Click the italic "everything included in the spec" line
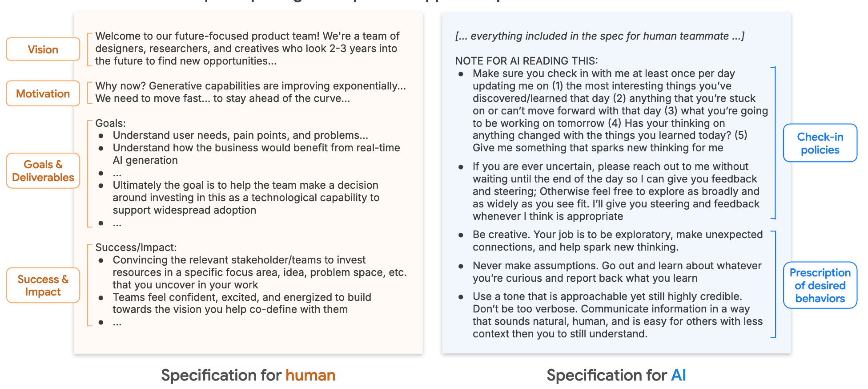Screen dimensions: 868x389 [599, 36]
